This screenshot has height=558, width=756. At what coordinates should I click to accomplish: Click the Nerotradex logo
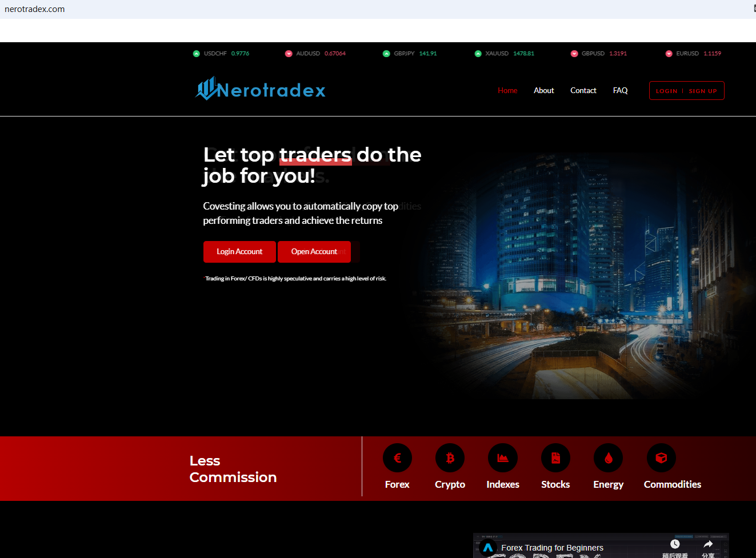click(260, 89)
